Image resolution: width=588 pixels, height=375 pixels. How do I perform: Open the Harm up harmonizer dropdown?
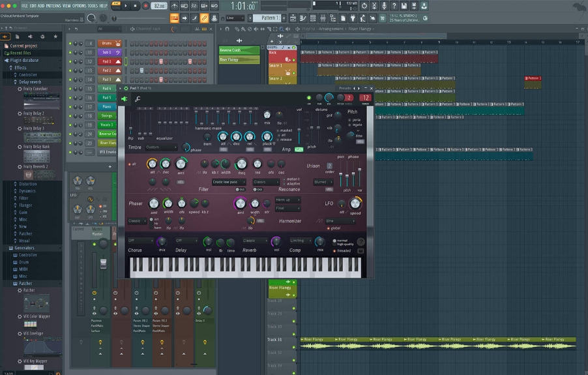pyautogui.click(x=287, y=200)
